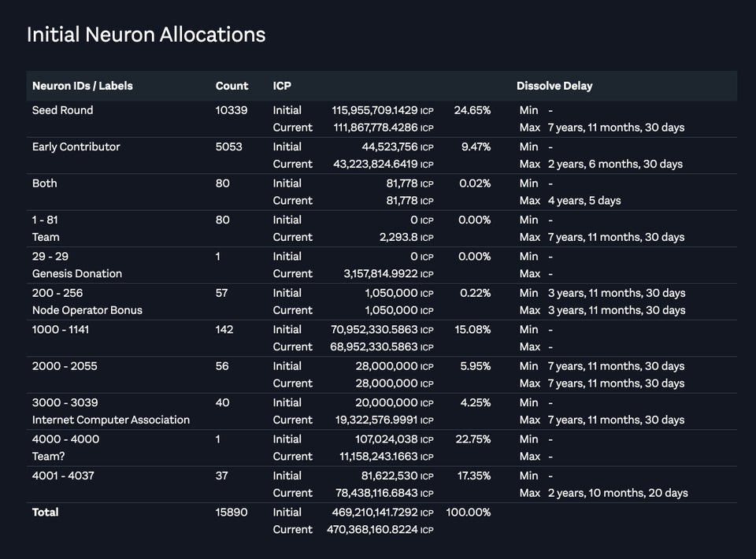Click the Initial Neuron Allocations heading
The image size is (756, 559).
pyautogui.click(x=146, y=35)
